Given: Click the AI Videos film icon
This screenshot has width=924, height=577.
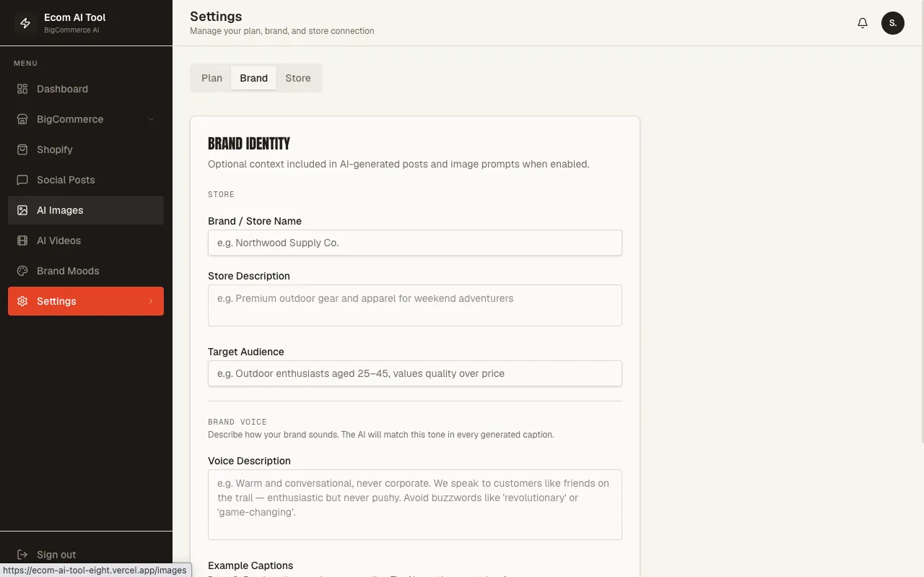Looking at the screenshot, I should point(22,240).
